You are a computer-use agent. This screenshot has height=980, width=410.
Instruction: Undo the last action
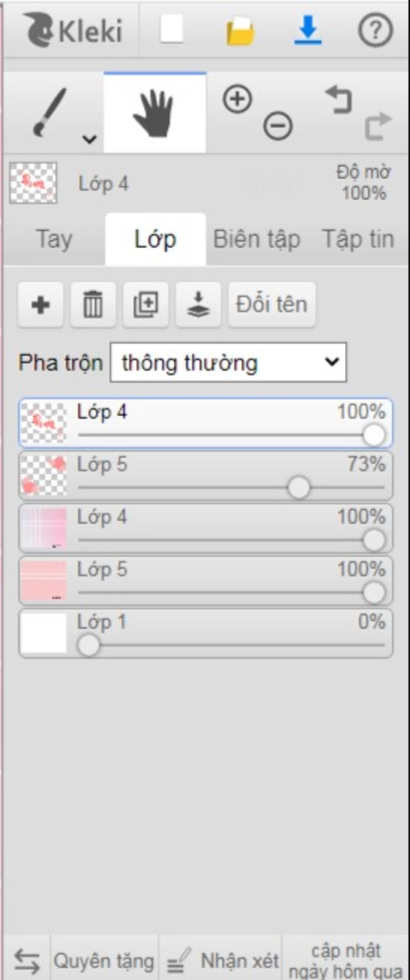(x=339, y=99)
